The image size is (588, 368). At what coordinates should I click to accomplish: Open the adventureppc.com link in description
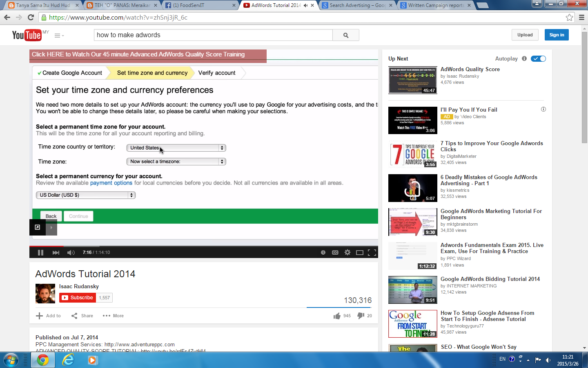pyautogui.click(x=140, y=345)
